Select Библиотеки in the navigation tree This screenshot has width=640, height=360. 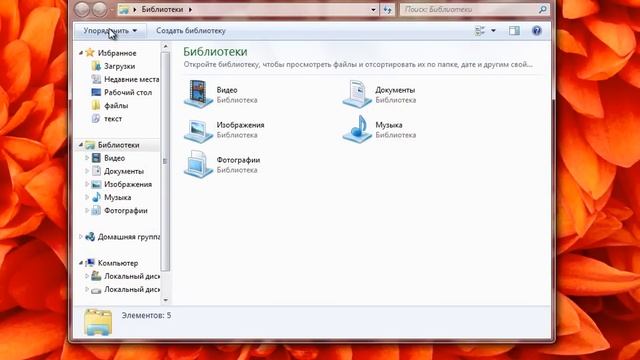(x=118, y=145)
